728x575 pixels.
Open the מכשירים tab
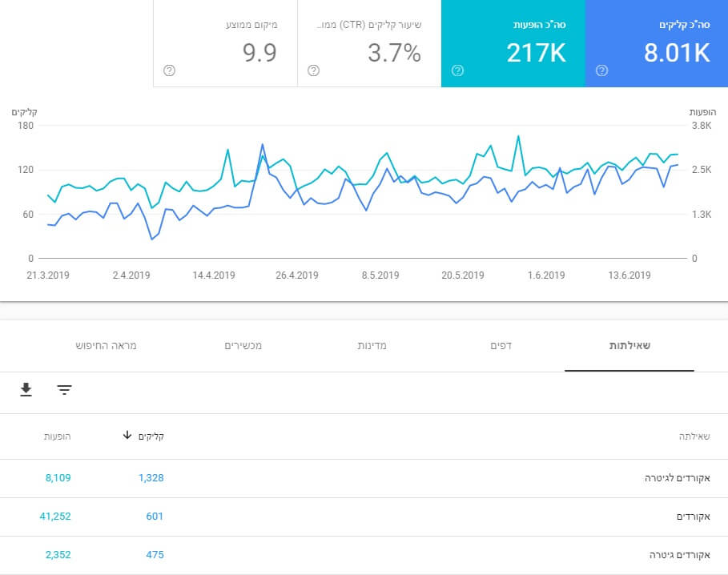[x=243, y=346]
